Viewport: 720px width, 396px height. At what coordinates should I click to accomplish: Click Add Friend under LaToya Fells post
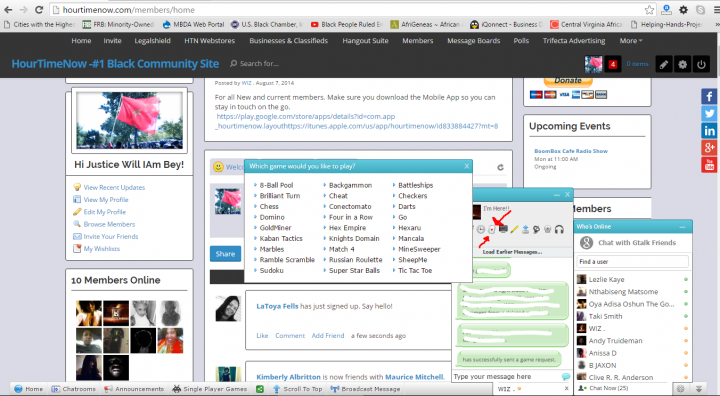(x=328, y=336)
